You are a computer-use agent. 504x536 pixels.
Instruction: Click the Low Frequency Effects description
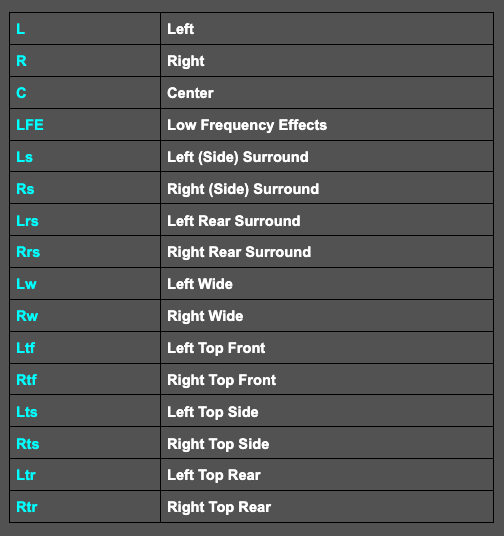click(247, 125)
